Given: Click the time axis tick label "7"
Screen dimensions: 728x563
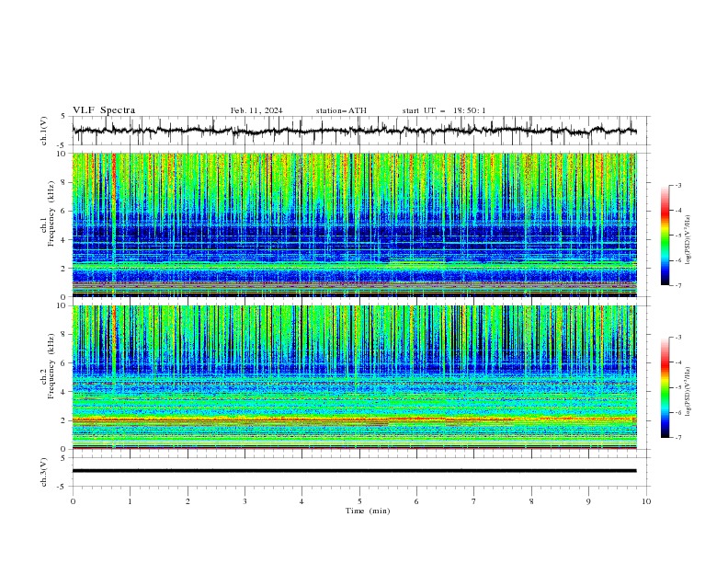Looking at the screenshot, I should pyautogui.click(x=474, y=501).
